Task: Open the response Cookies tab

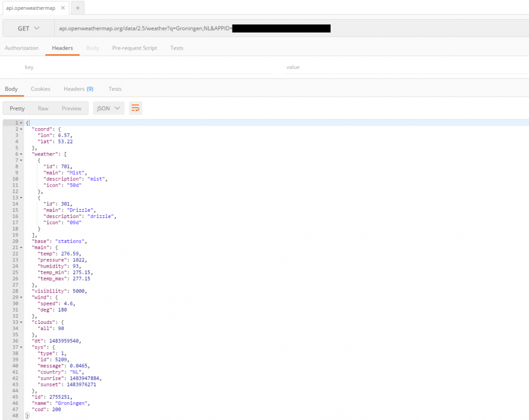Action: [x=40, y=88]
